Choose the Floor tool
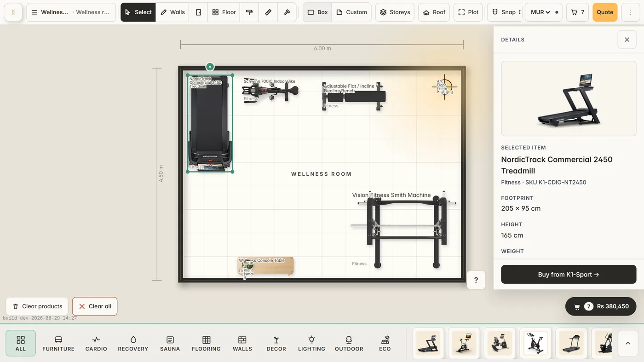The height and width of the screenshot is (362, 644). point(224,12)
